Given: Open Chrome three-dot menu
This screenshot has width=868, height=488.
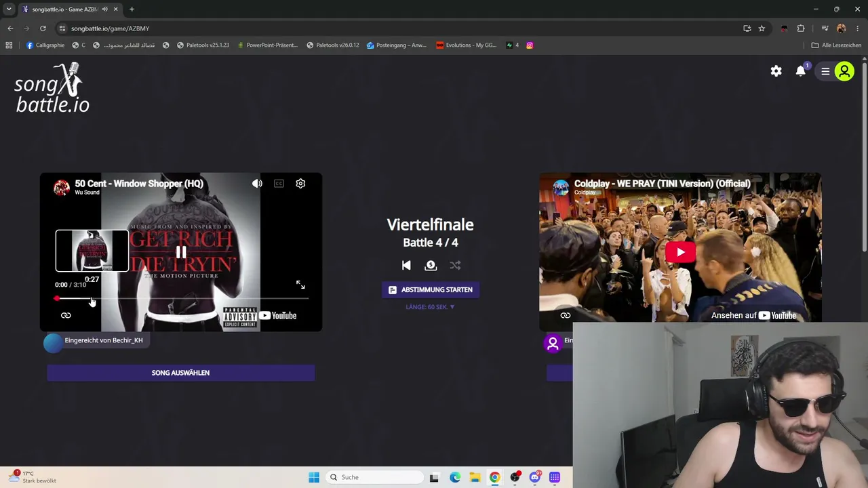Looking at the screenshot, I should click(x=858, y=28).
